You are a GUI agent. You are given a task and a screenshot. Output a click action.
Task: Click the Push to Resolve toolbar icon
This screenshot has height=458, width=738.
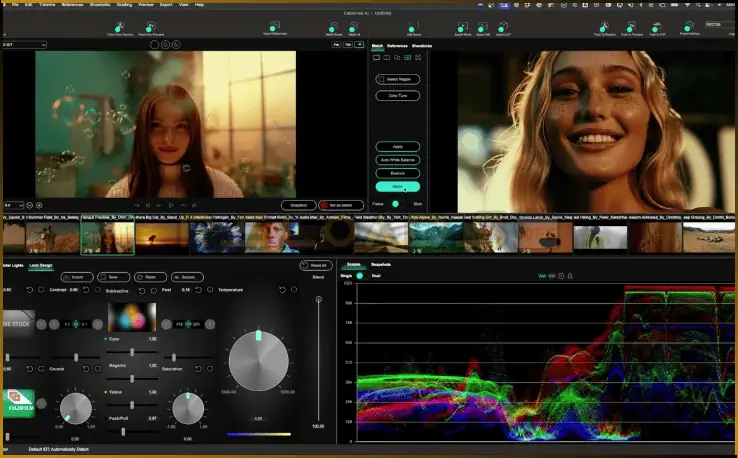point(604,28)
